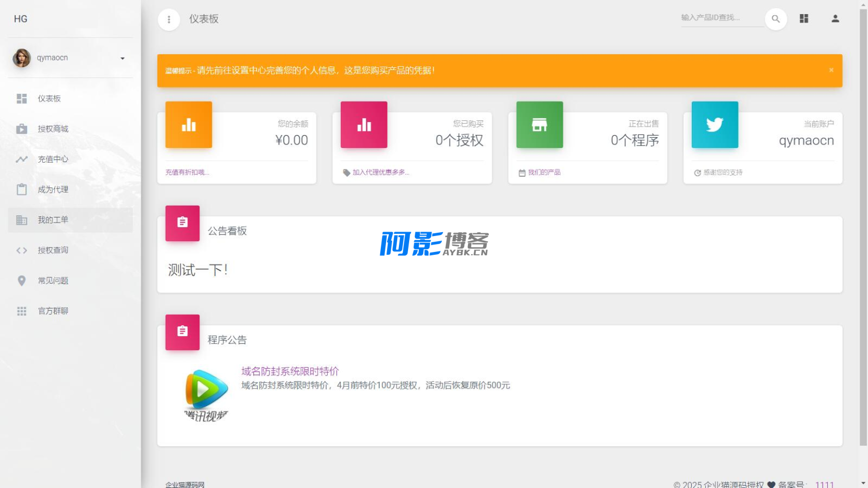The width and height of the screenshot is (868, 488).
Task: Open the 我们的产品 link
Action: pos(544,172)
